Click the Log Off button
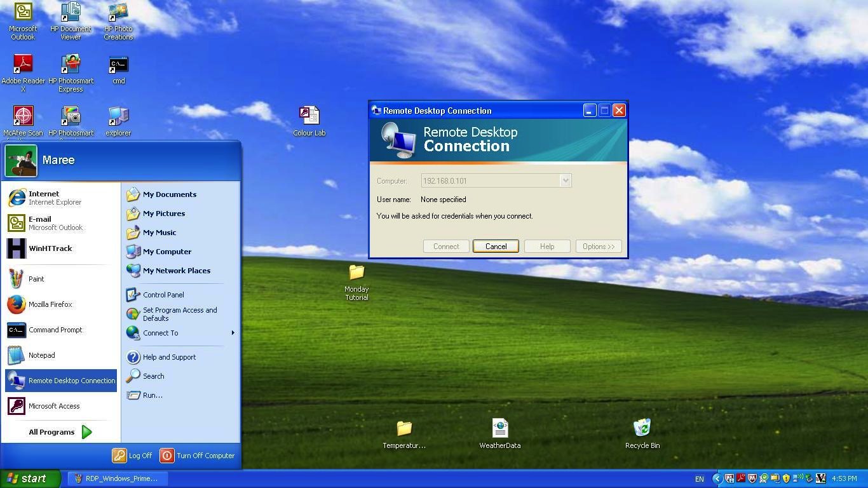The height and width of the screenshot is (488, 868). pos(133,456)
